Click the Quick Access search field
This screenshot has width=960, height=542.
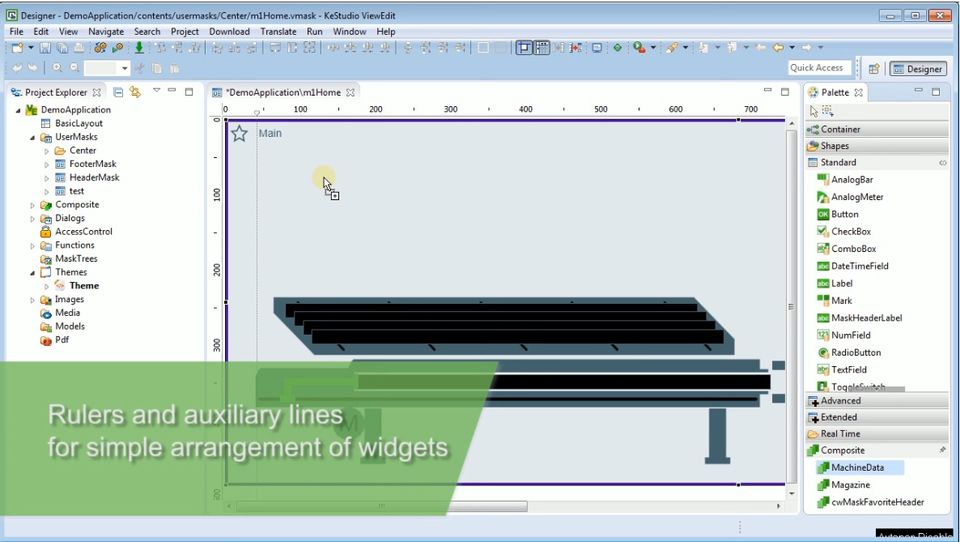click(817, 68)
